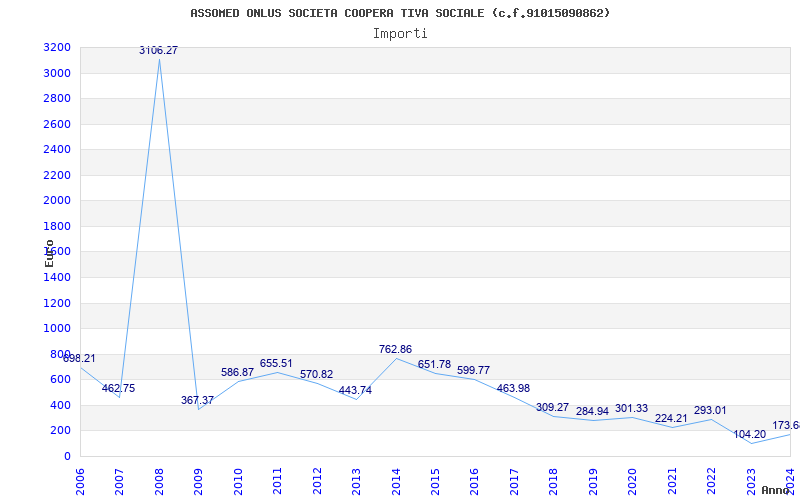Viewport: 800px width, 500px height.
Task: Click the x-axis year 2023
Action: 751,482
